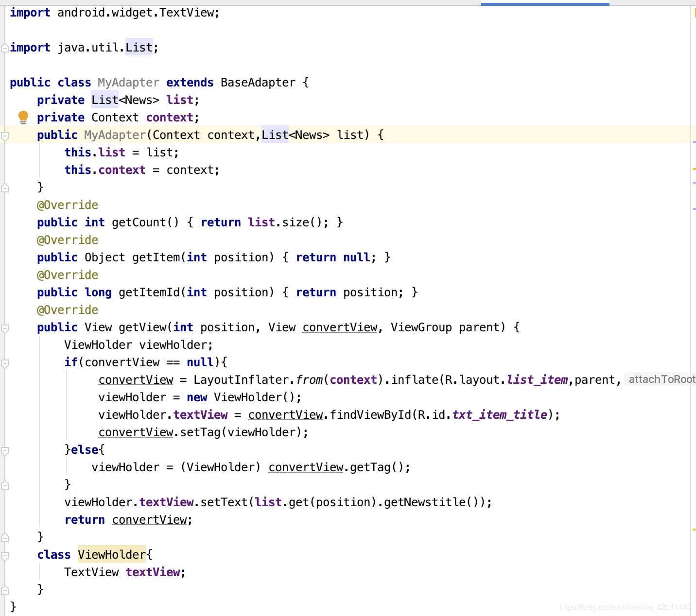The width and height of the screenshot is (696, 616).
Task: Click the getItemId method name
Action: (x=149, y=292)
